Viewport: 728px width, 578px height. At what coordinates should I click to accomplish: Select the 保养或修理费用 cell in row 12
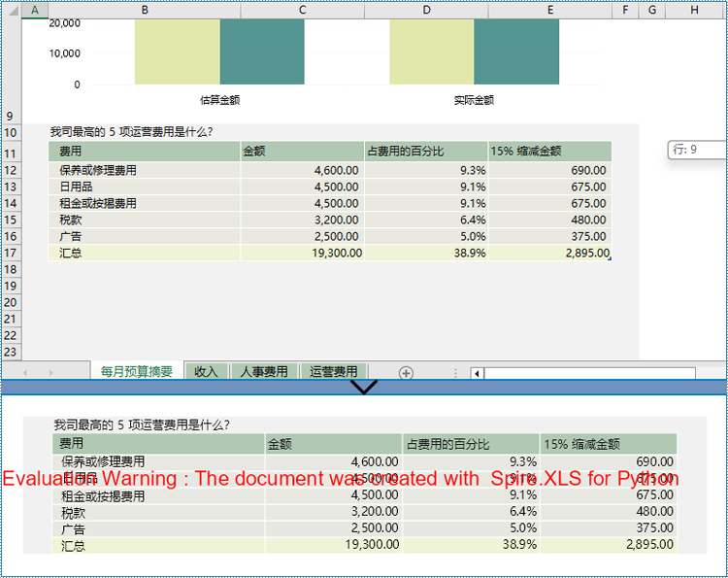pos(145,170)
